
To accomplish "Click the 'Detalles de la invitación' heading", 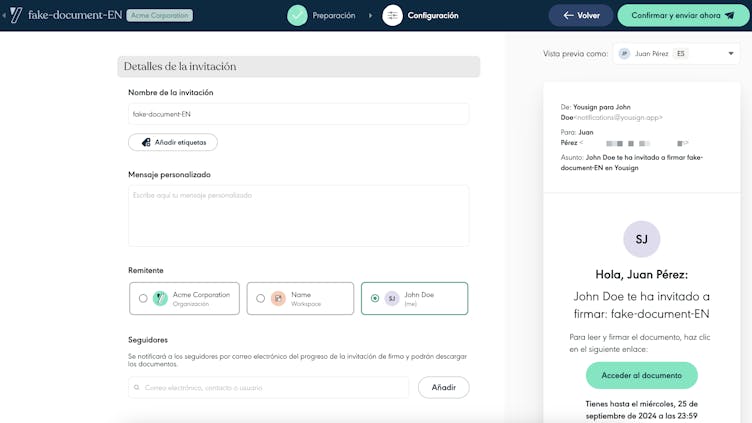I will pos(180,67).
